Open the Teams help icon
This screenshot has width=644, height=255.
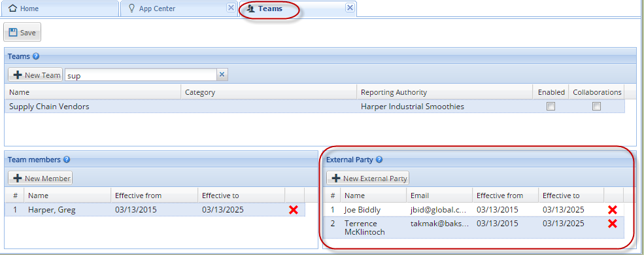click(36, 56)
